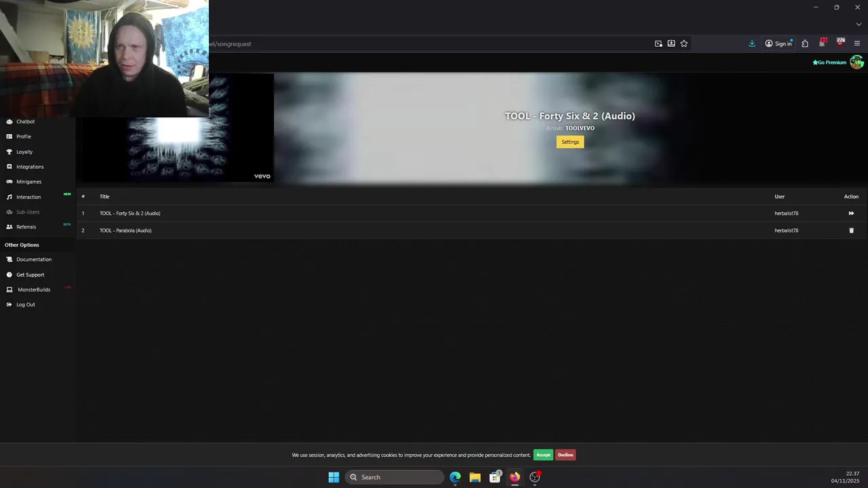
Task: Open the browser hamburger menu
Action: tap(857, 43)
